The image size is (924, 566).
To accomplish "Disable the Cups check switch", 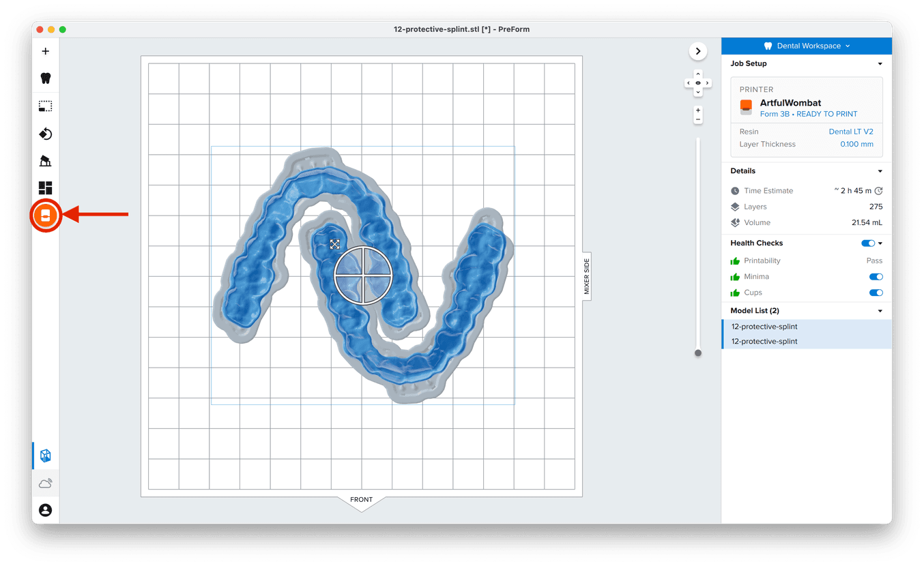I will click(876, 293).
